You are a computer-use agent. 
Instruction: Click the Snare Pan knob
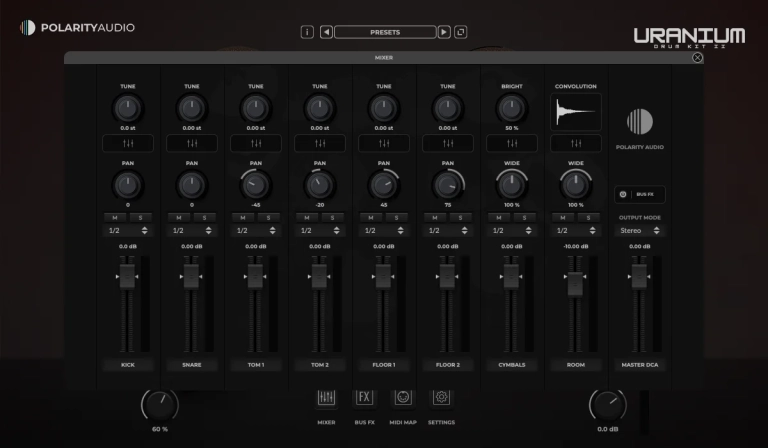(192, 185)
